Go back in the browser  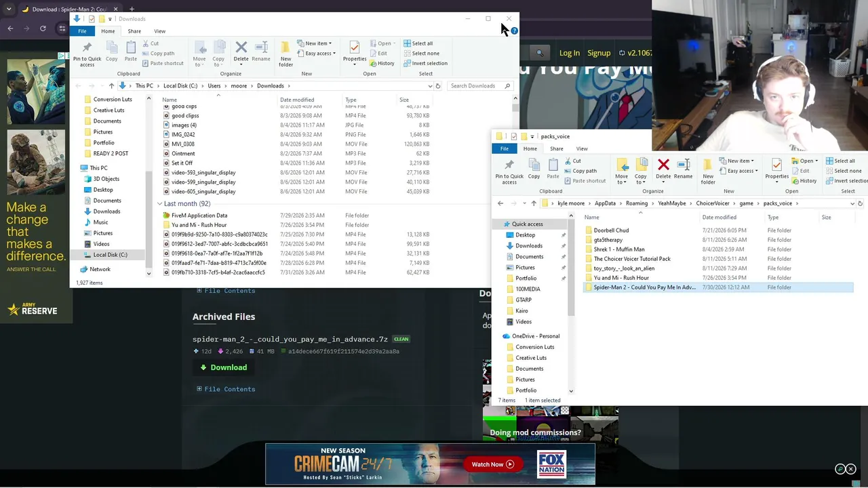(x=10, y=28)
